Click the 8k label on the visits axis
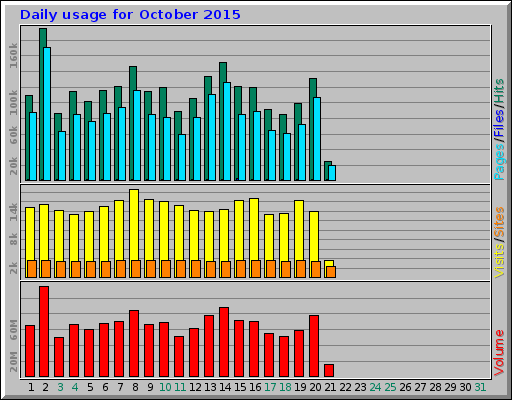The height and width of the screenshot is (400, 512). [x=13, y=239]
